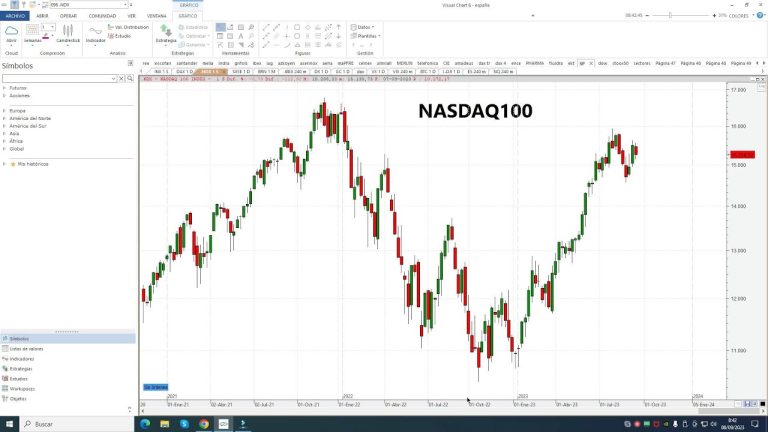This screenshot has height=432, width=768.
Task: Click the Estrategia icon in ribbon
Action: pyautogui.click(x=166, y=32)
